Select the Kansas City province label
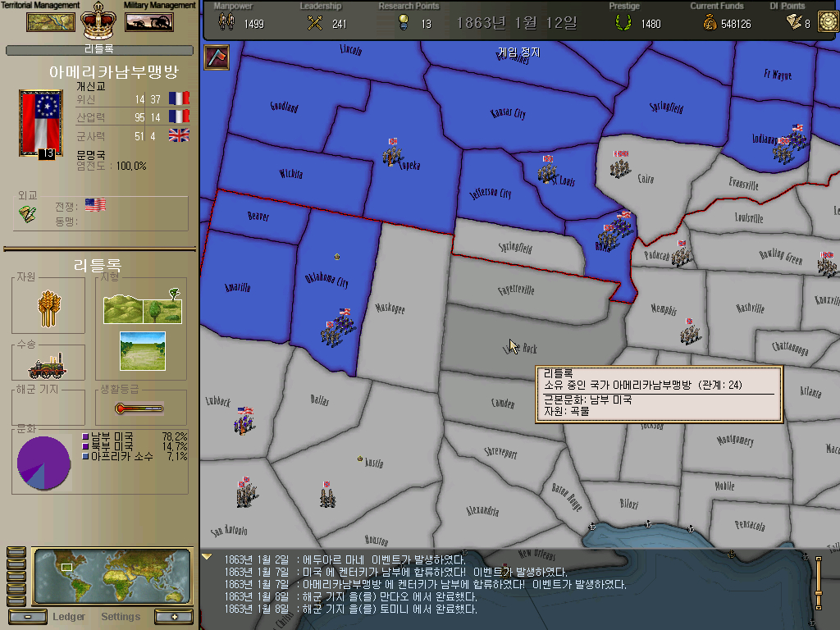 pyautogui.click(x=507, y=112)
